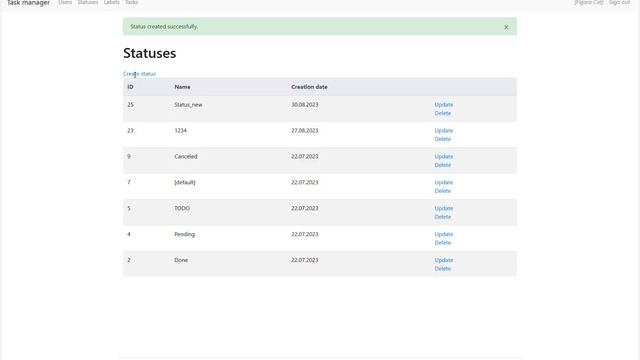Viewport: 640px width, 360px height.
Task: Delete the TODO status
Action: pos(442,217)
